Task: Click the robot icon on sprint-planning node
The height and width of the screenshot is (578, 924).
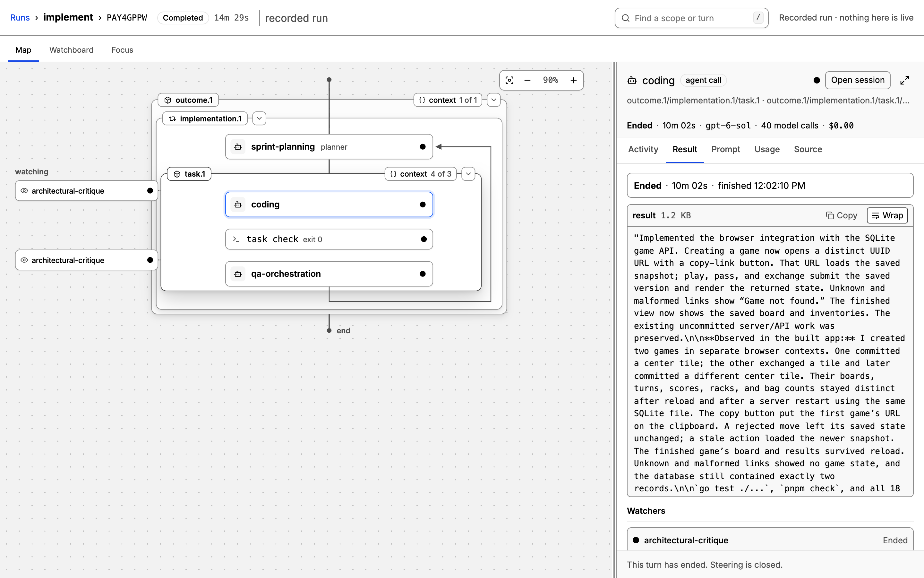Action: click(x=238, y=147)
